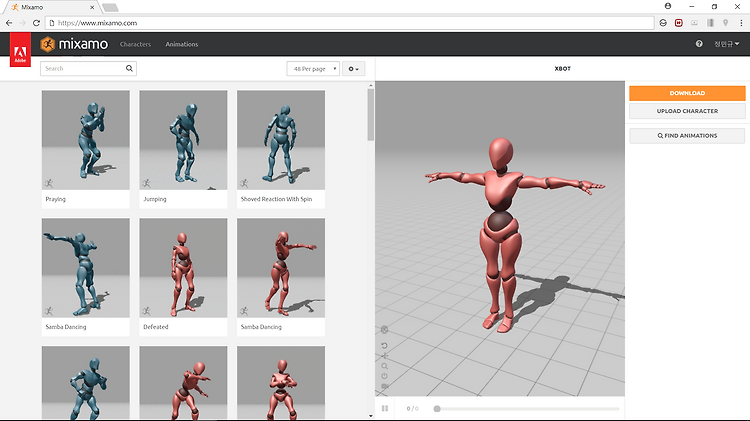Open the user account dropdown 정민규
The width and height of the screenshot is (750, 421).
(x=727, y=44)
